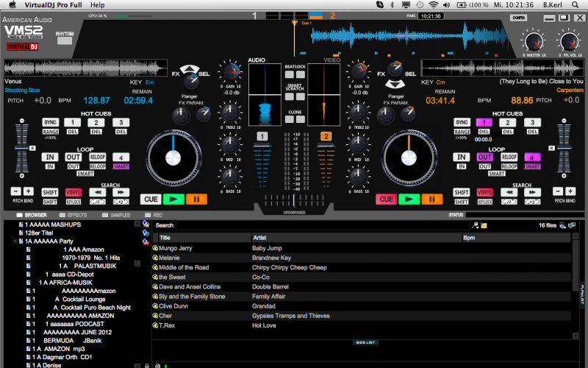Switch to the BROWSER tab
588x368 pixels.
click(x=32, y=215)
